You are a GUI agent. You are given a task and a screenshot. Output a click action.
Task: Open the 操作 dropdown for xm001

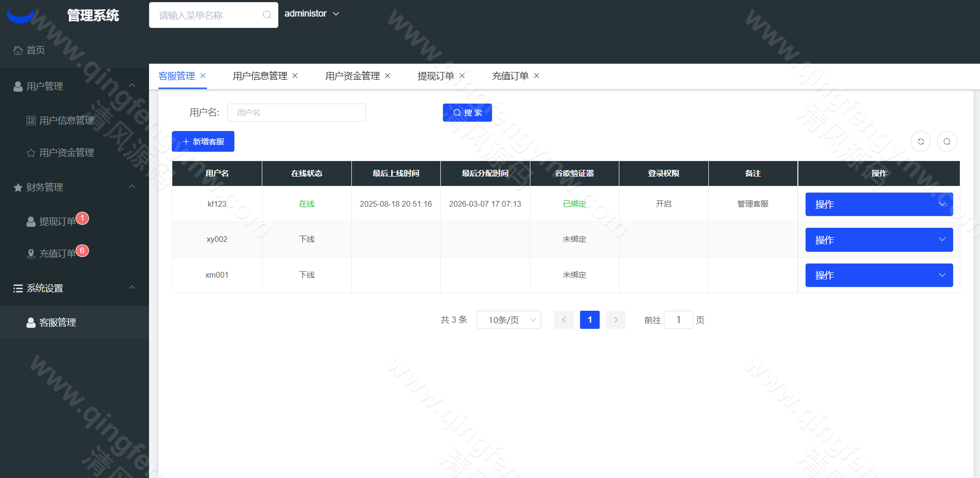879,275
